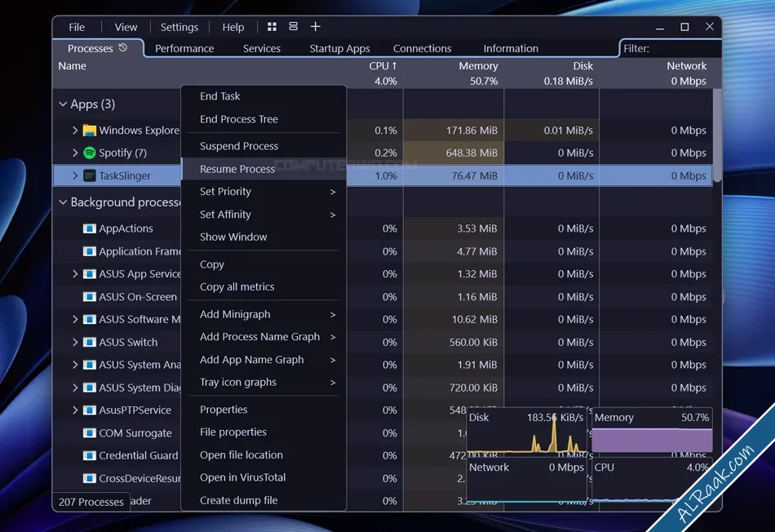
Task: Open the Set Affinity submenu
Action: [263, 214]
